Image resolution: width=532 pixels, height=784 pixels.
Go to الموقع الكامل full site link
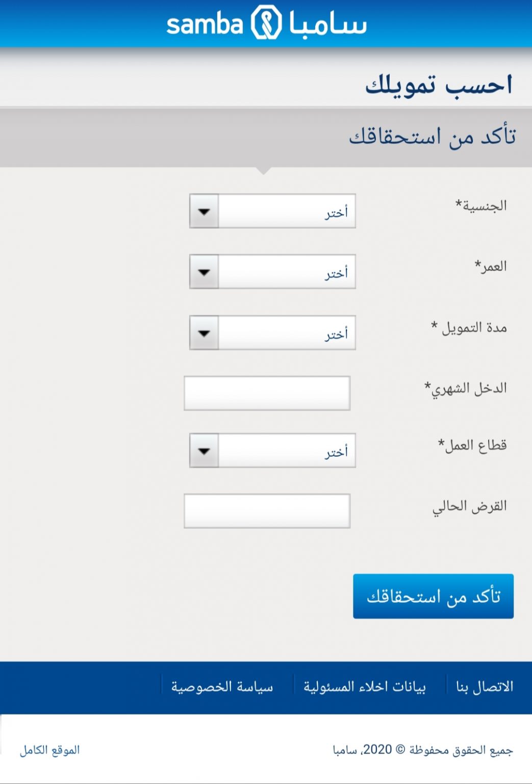(50, 750)
